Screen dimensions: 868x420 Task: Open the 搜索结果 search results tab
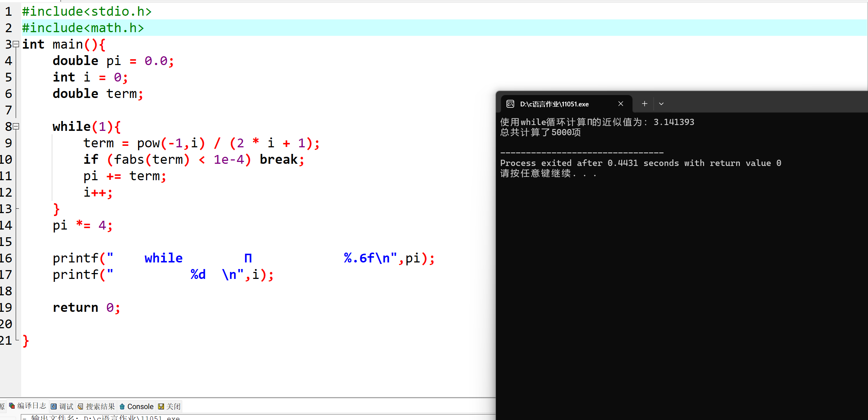click(x=96, y=406)
